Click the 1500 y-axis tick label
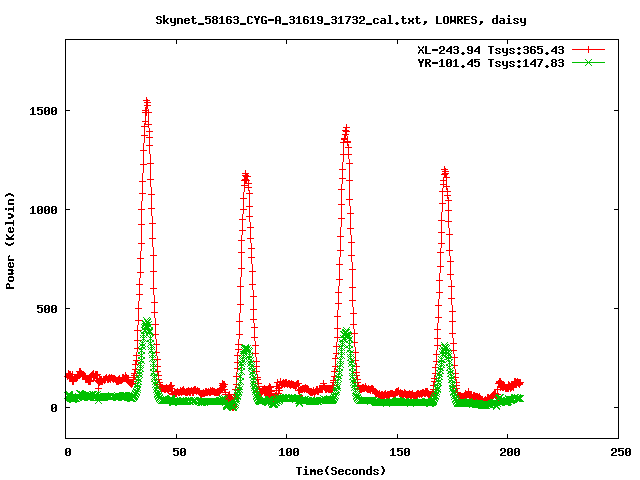 (x=43, y=111)
